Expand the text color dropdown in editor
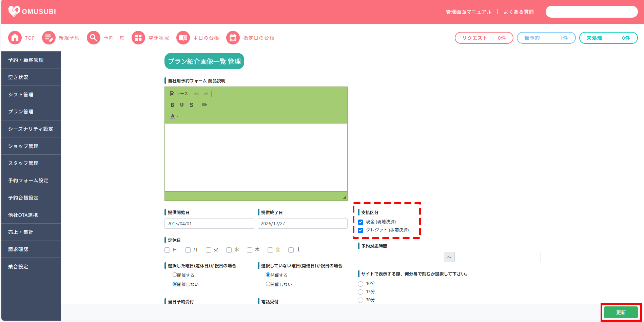The image size is (644, 322). pos(174,116)
